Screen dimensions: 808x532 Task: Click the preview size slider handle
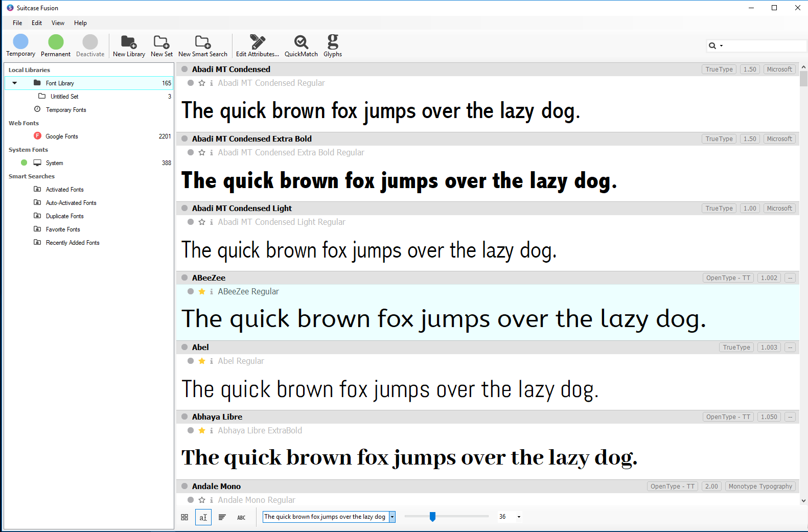pyautogui.click(x=432, y=517)
